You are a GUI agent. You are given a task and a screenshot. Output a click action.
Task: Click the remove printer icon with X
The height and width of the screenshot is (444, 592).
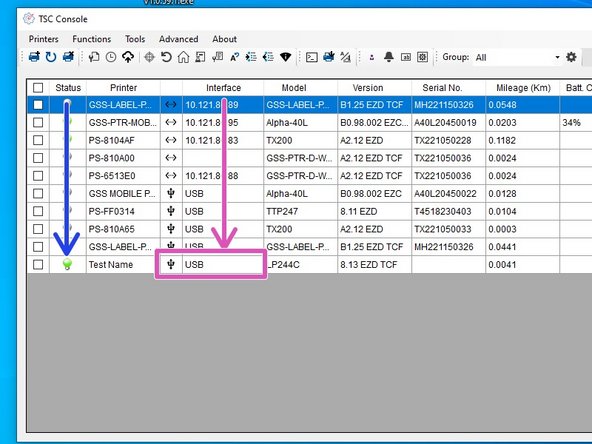[68, 57]
